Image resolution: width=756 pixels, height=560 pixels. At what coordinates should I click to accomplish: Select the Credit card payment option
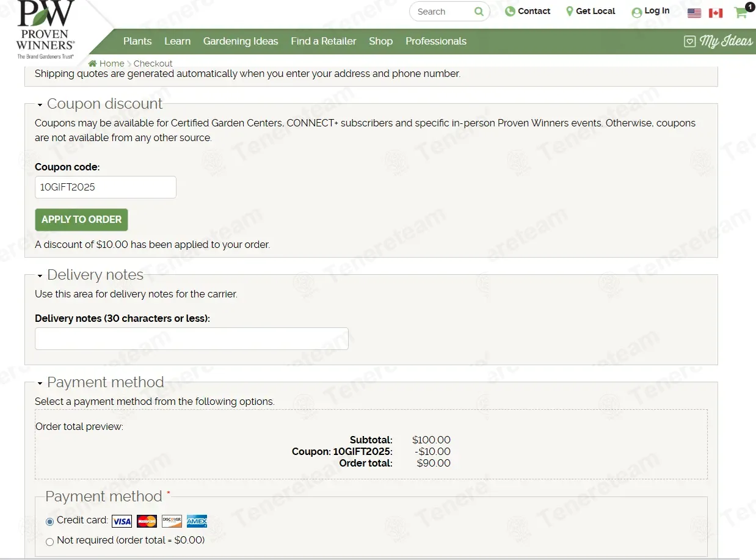tap(50, 522)
